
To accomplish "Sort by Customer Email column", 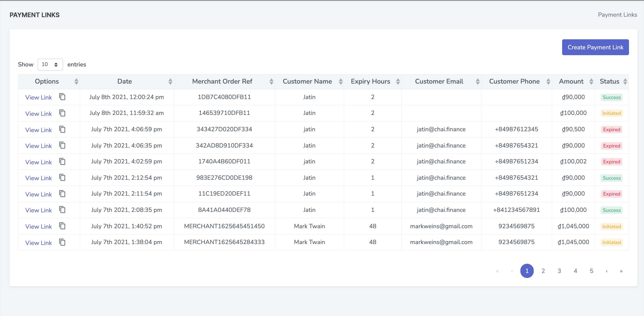I will click(x=478, y=82).
